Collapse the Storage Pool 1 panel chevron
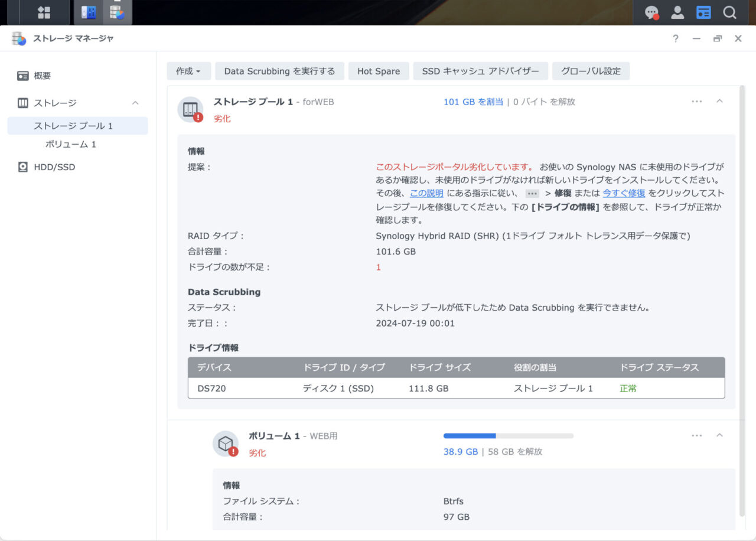This screenshot has height=541, width=756. coord(719,101)
